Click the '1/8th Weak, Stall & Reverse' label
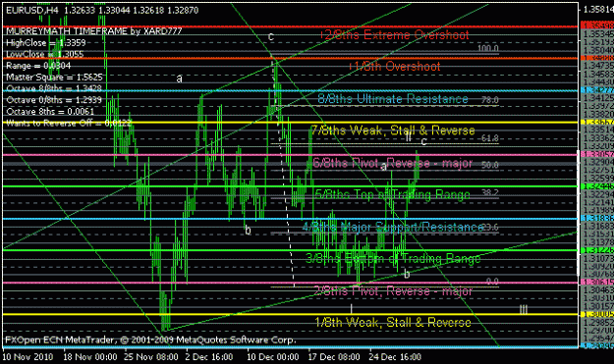The height and width of the screenshot is (364, 614). point(393,322)
